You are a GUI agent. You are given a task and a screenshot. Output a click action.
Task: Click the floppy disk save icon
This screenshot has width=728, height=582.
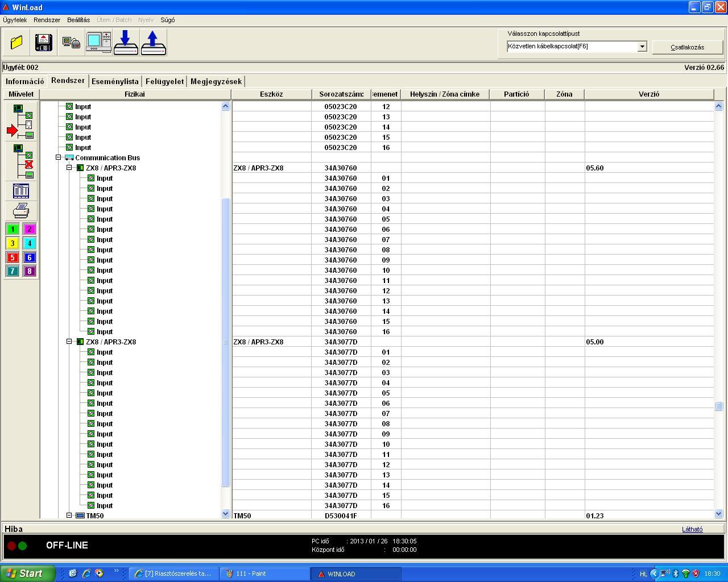[x=44, y=43]
